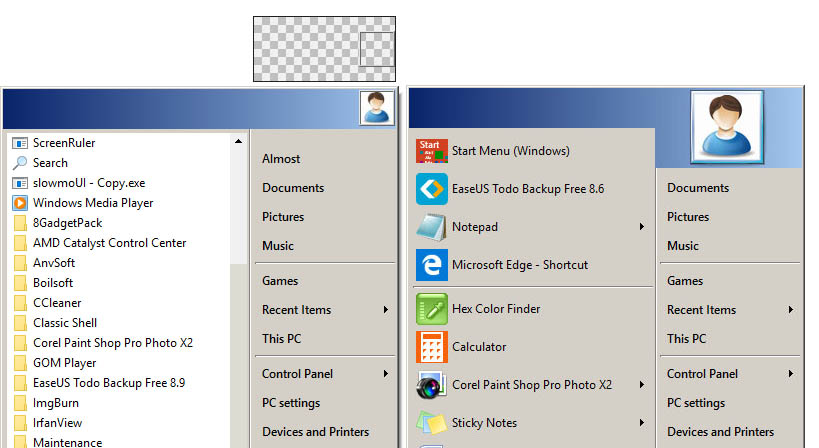This screenshot has height=448, width=819.
Task: Launch Notepad from its icon
Action: (432, 227)
